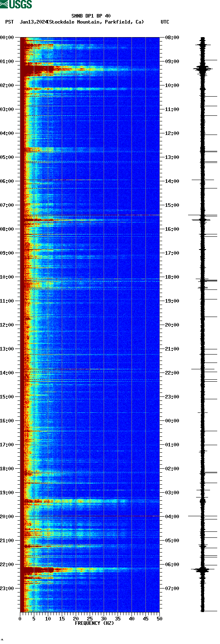Click the '15:00' UTC time label
220x644 pixels.
pos(172,205)
